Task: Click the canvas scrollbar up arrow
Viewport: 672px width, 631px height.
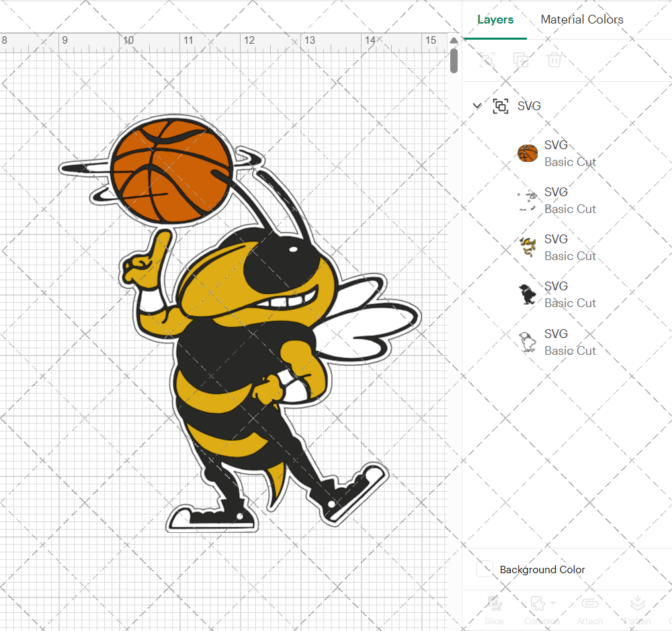Action: click(454, 40)
